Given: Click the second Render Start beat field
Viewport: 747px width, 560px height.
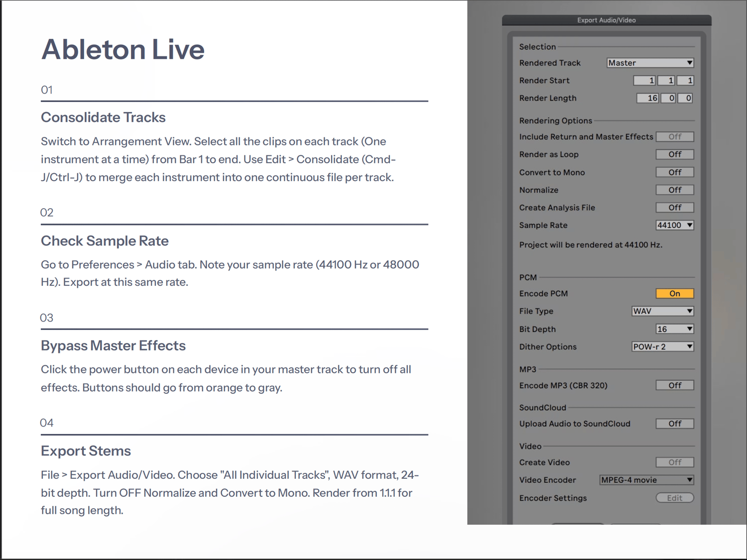Looking at the screenshot, I should [x=666, y=81].
